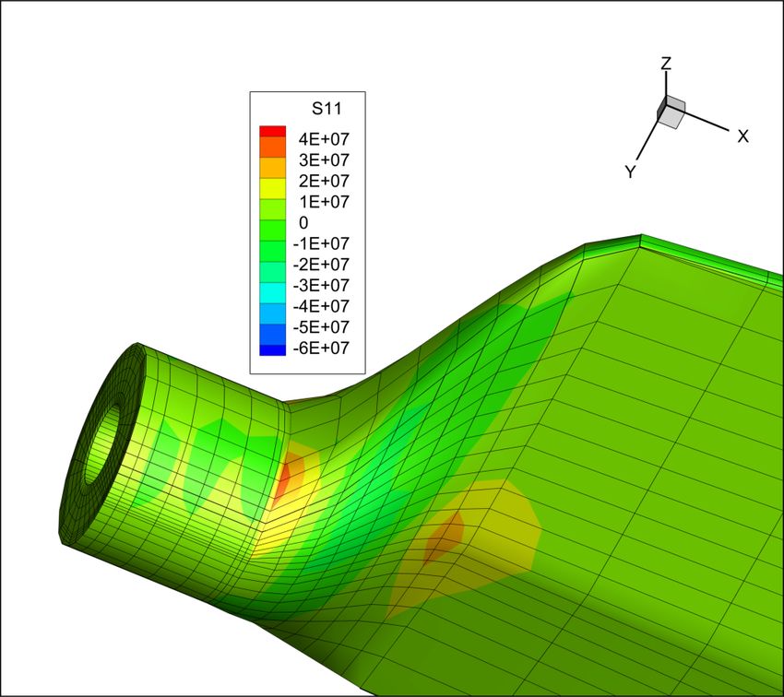Viewport: 784px width, 697px height.
Task: Select the -2E+07 legend label
Action: 320,265
